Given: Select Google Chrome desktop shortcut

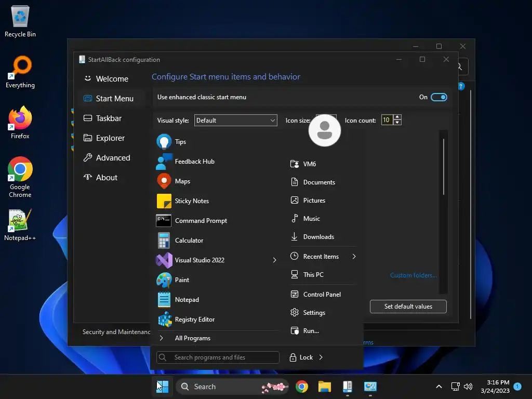Looking at the screenshot, I should (20, 177).
